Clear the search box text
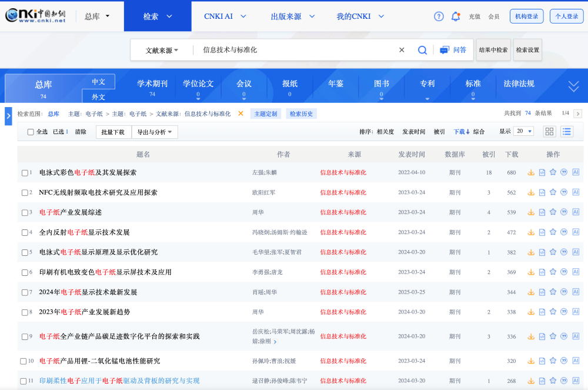588x390 pixels. (x=402, y=50)
